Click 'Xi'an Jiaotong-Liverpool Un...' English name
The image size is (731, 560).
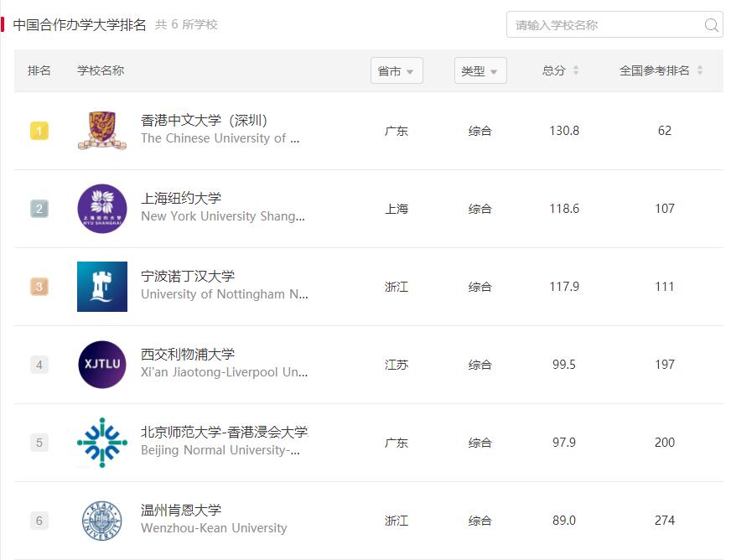pos(224,372)
